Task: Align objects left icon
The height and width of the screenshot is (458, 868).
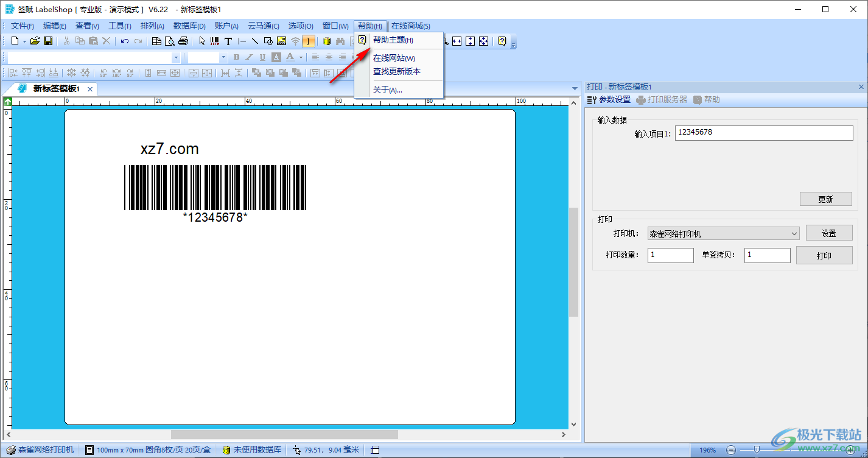Action: pyautogui.click(x=13, y=73)
